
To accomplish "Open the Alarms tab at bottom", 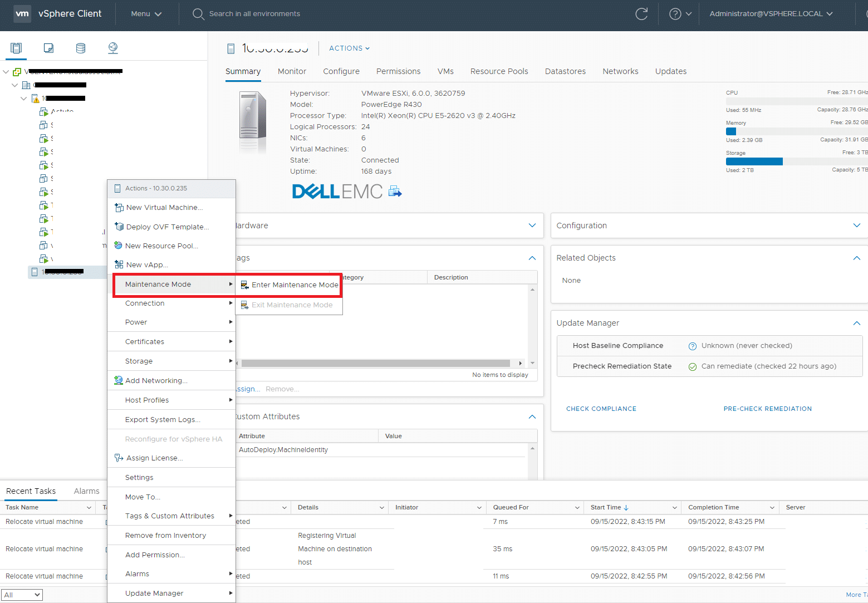I will pos(87,491).
